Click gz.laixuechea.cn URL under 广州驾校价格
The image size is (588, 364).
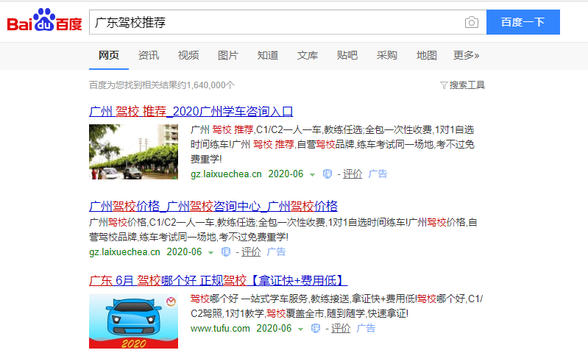125,252
